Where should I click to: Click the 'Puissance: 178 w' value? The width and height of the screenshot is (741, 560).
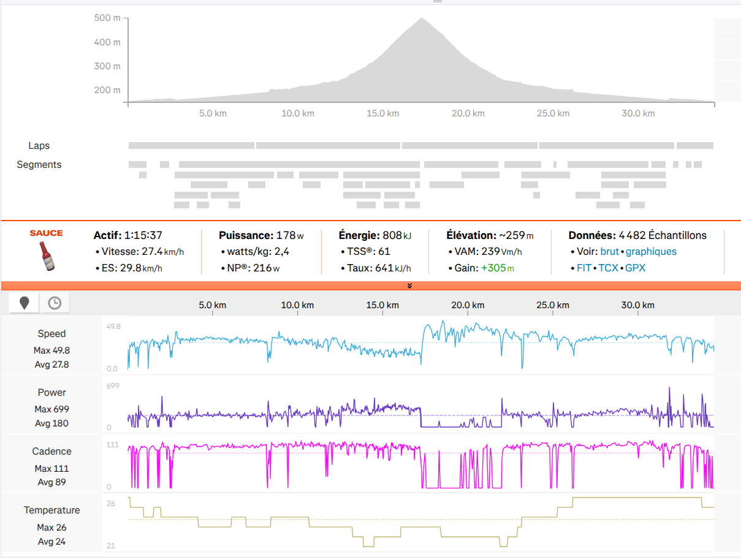(262, 235)
